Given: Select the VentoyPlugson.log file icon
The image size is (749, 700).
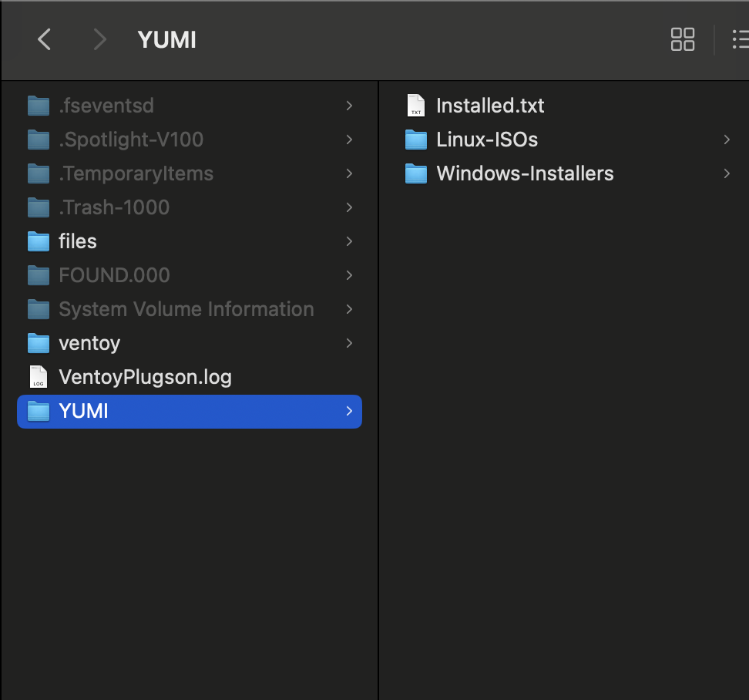Looking at the screenshot, I should click(x=39, y=377).
